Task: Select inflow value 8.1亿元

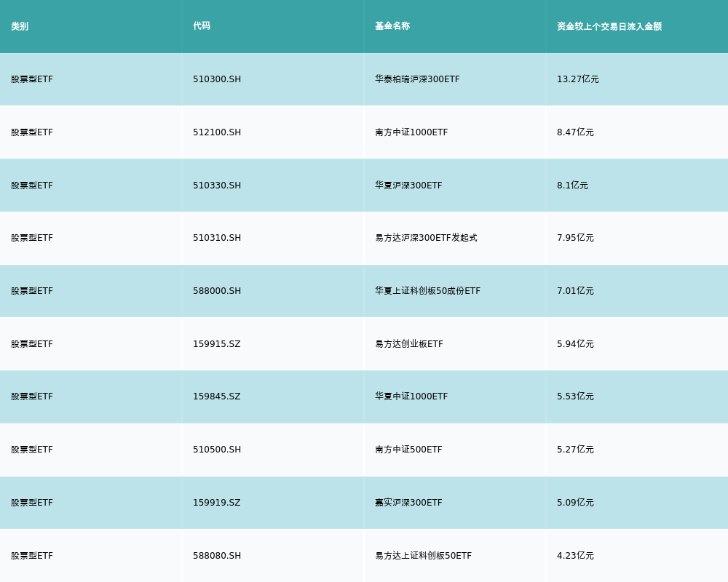Action: pyautogui.click(x=572, y=186)
